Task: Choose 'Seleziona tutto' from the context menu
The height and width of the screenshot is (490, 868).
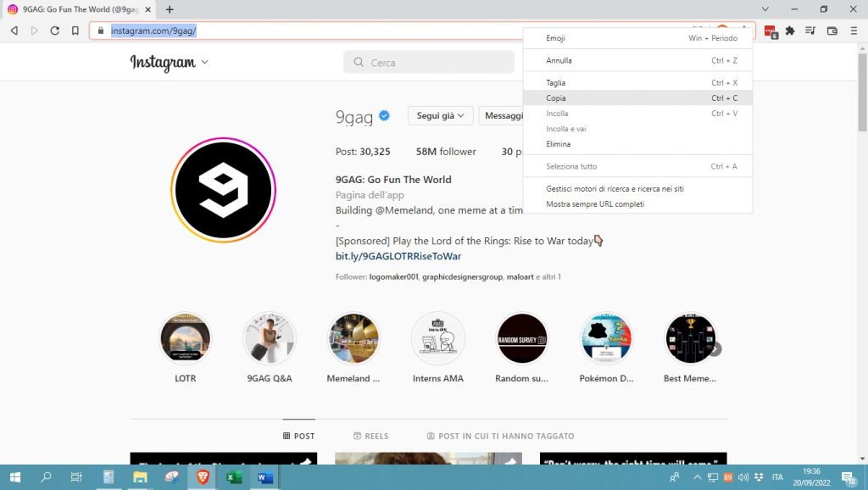Action: (571, 167)
